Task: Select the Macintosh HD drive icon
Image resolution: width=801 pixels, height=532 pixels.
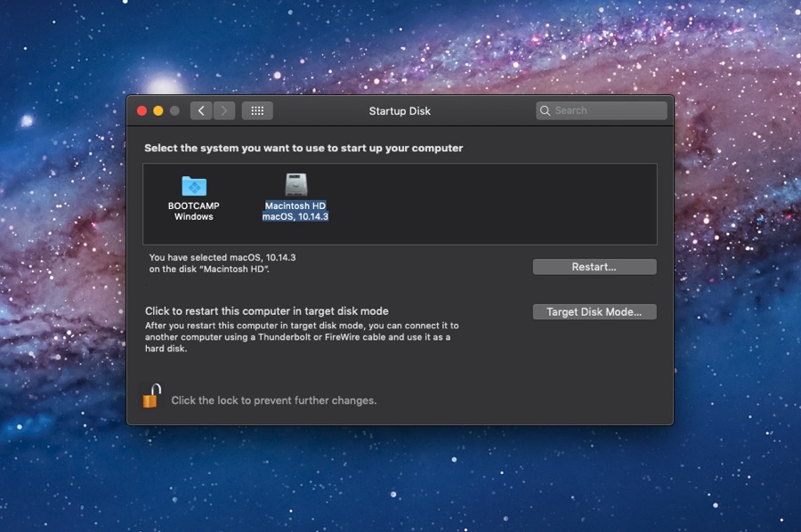Action: pos(295,185)
